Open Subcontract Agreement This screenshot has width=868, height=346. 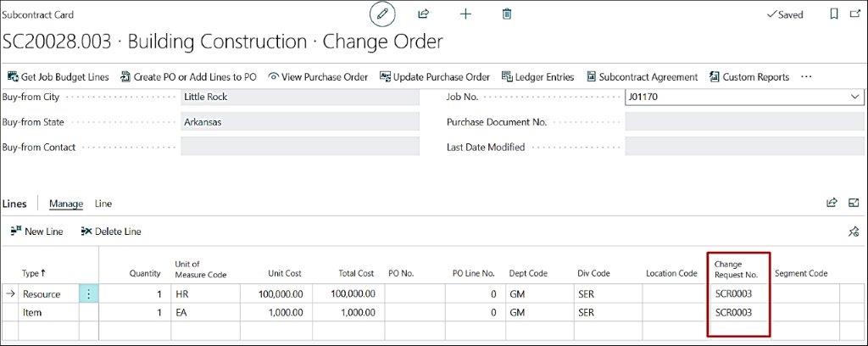pos(642,77)
